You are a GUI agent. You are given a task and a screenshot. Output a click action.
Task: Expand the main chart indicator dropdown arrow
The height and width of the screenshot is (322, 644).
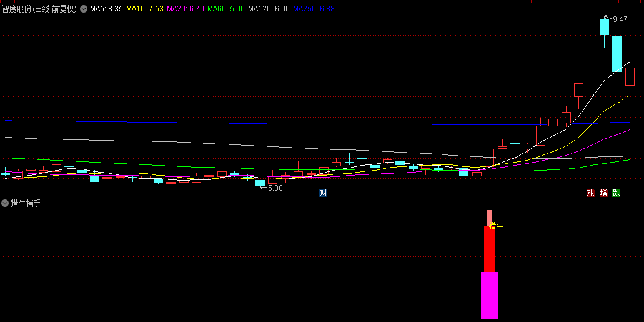83,9
